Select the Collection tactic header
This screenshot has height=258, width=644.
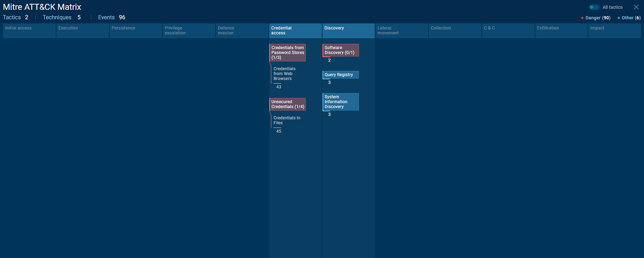pyautogui.click(x=455, y=31)
